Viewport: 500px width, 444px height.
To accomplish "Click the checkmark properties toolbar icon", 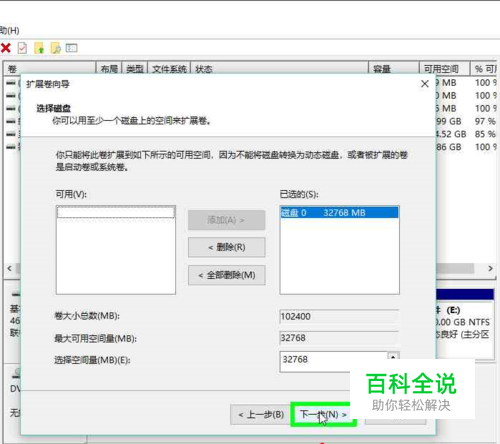I will click(x=22, y=48).
